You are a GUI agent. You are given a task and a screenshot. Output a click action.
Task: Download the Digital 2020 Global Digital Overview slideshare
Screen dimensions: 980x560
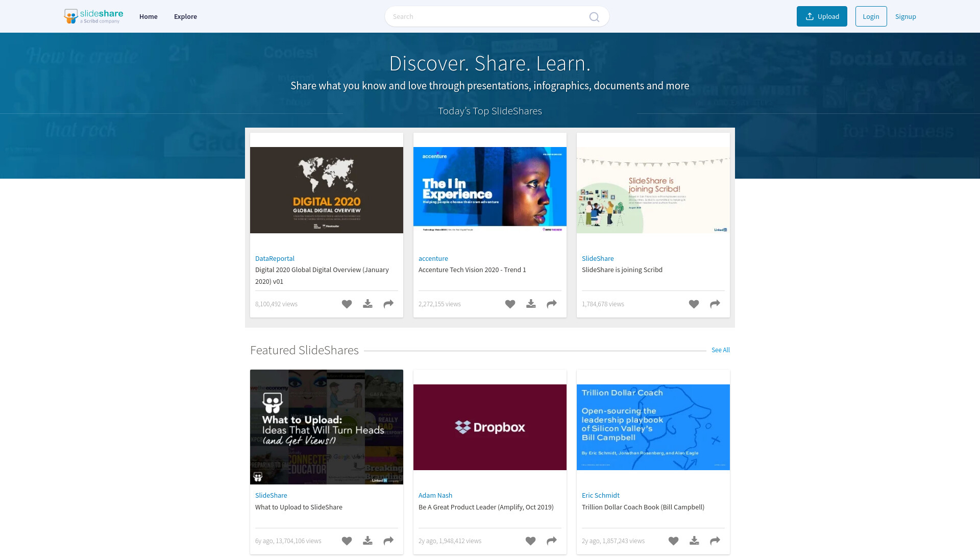click(x=367, y=304)
